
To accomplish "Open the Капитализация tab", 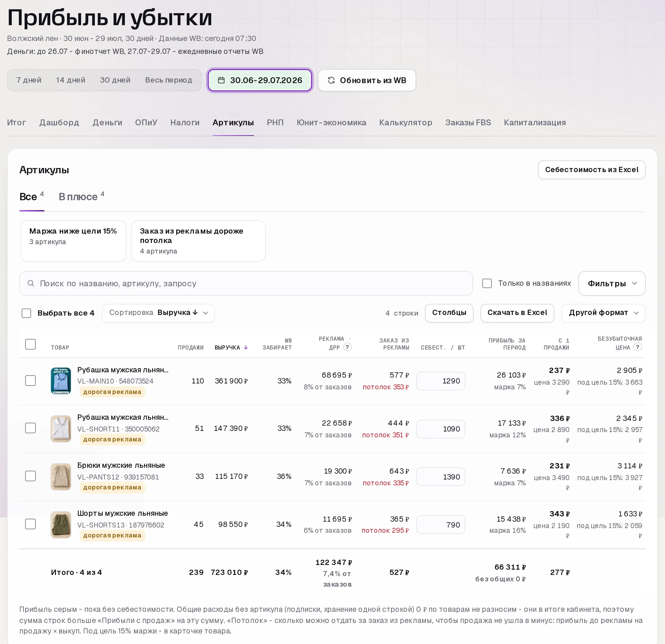I will tap(535, 122).
